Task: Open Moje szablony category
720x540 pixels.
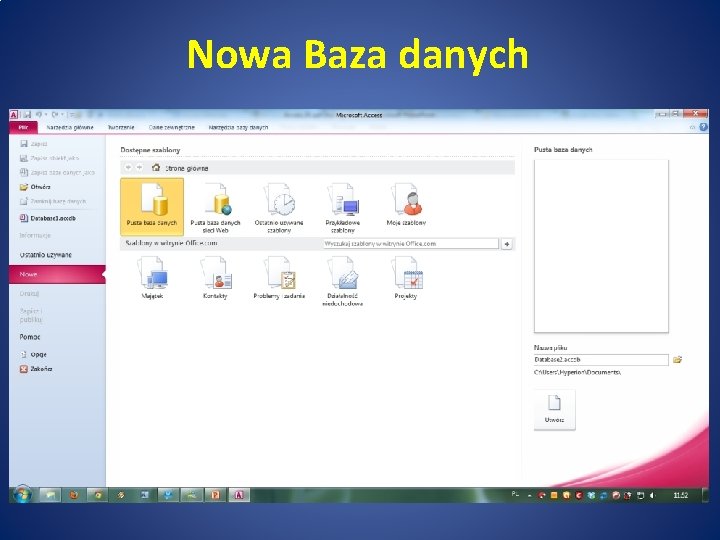Action: point(406,205)
